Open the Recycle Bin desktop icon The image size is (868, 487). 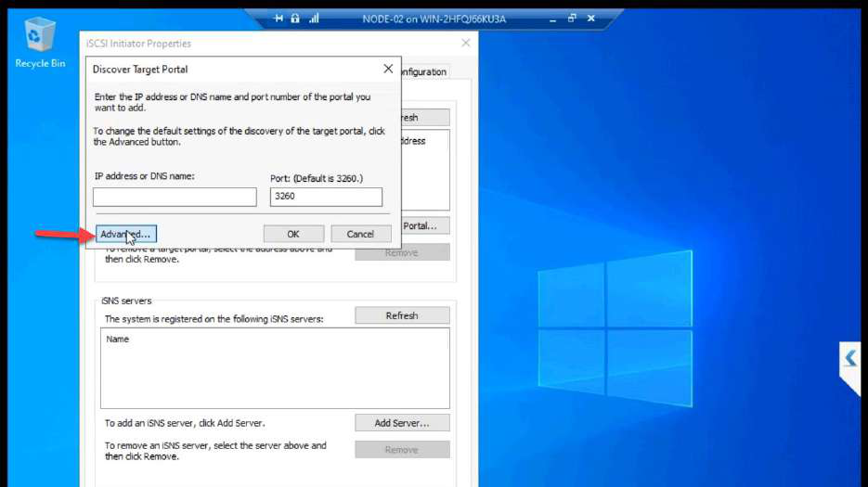39,42
